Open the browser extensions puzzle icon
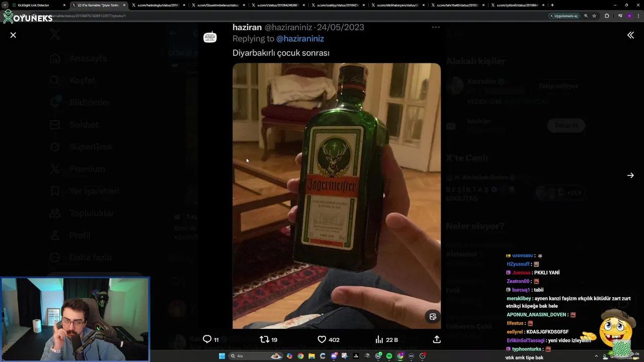644x362 pixels. [x=607, y=16]
